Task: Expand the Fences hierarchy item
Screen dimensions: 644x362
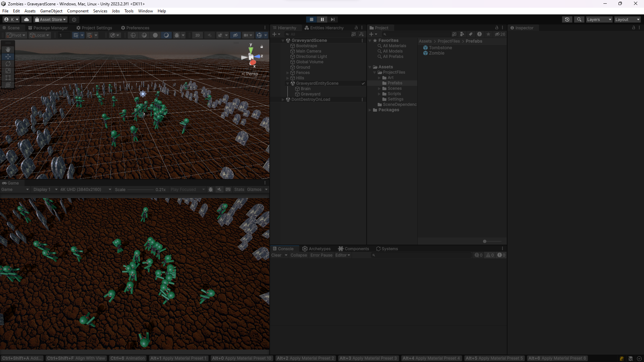Action: click(287, 73)
